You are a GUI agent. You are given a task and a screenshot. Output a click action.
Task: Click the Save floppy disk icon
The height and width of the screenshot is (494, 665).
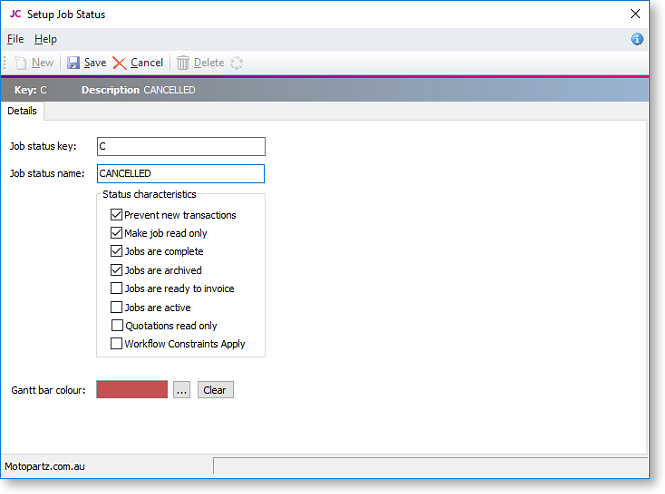point(73,63)
